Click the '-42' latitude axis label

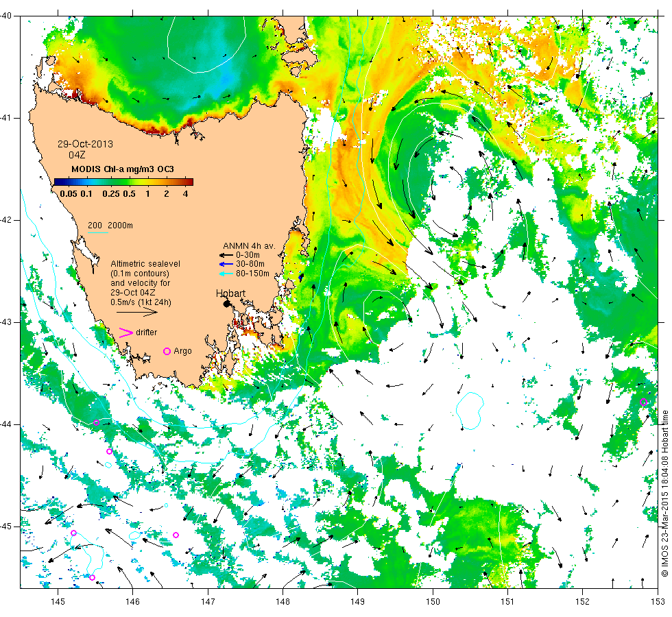[6, 220]
